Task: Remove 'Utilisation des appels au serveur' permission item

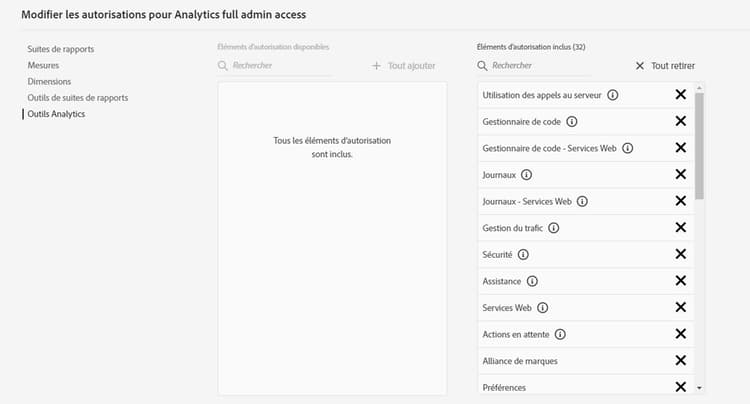Action: [x=680, y=94]
